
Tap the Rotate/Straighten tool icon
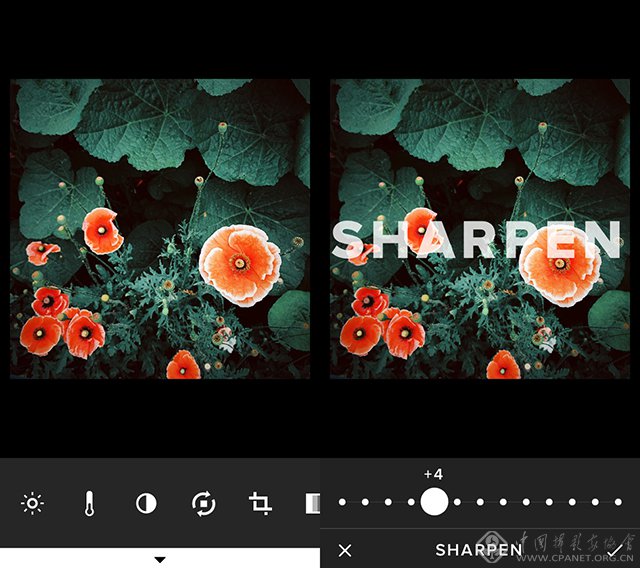click(203, 503)
